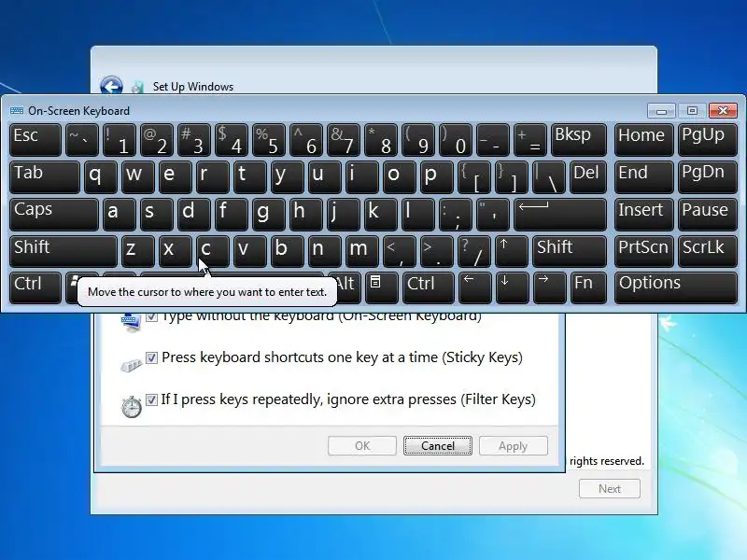
Task: Click the p key
Action: coord(437,176)
